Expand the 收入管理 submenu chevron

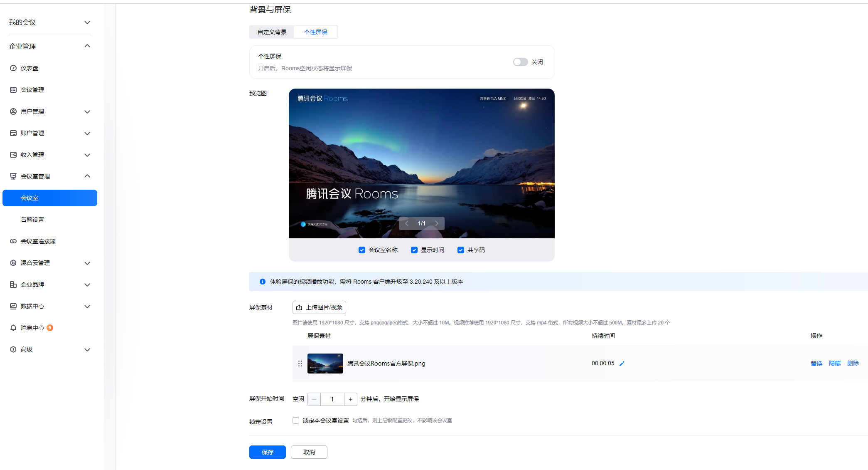(87, 155)
